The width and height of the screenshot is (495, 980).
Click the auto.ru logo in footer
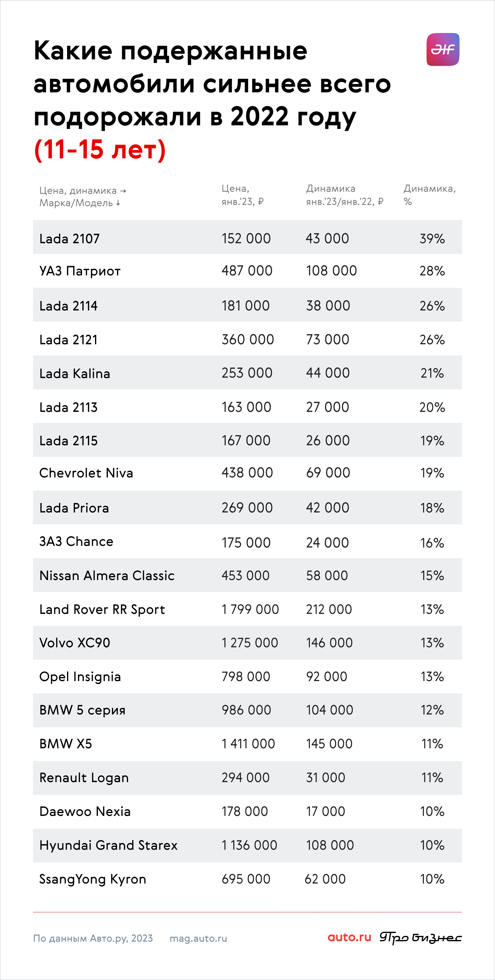pos(349,937)
